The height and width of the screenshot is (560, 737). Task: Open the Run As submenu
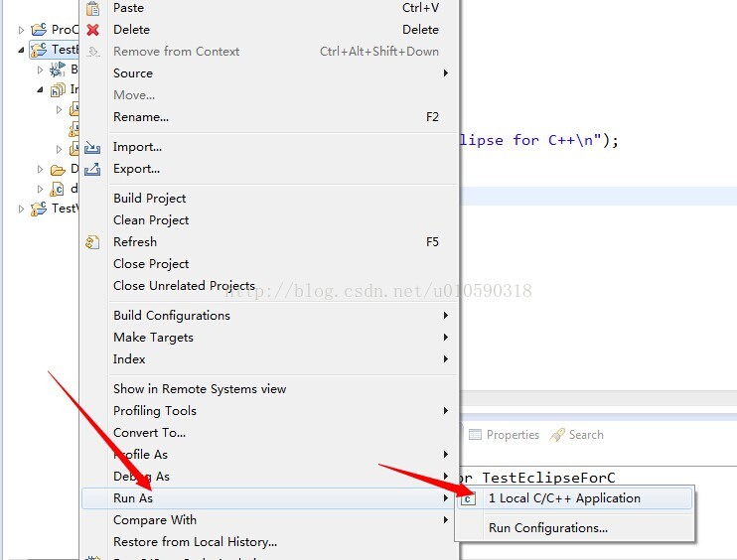(269, 498)
